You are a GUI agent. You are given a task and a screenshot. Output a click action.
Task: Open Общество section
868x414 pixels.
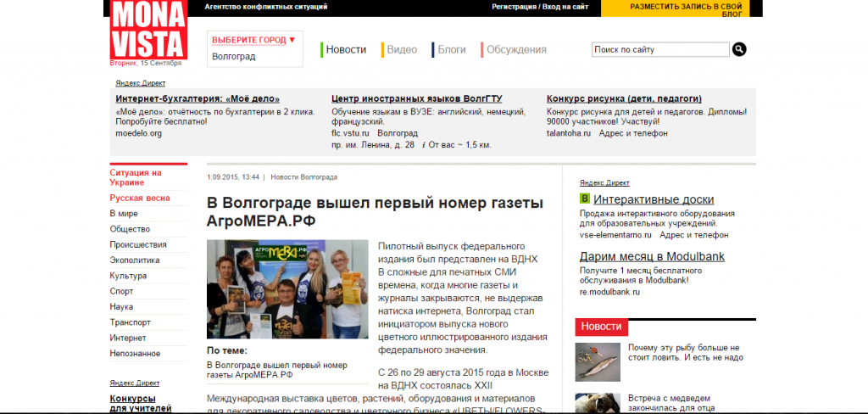(130, 229)
